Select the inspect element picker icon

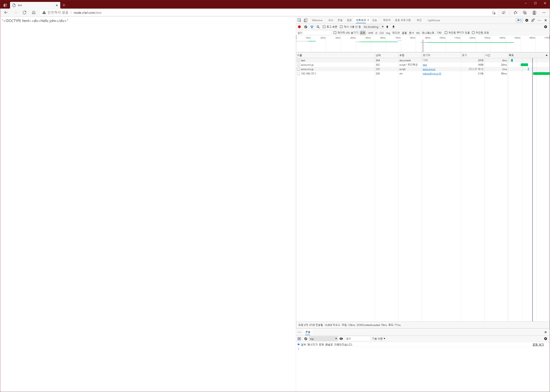299,20
